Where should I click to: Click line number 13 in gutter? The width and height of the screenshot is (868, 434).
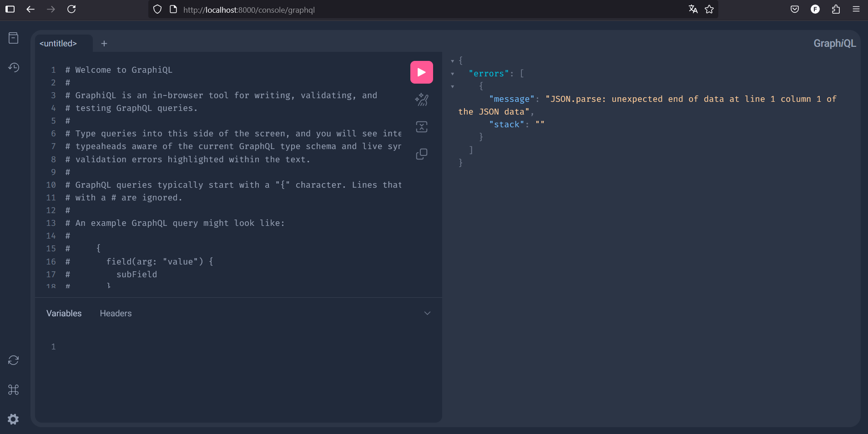[51, 223]
